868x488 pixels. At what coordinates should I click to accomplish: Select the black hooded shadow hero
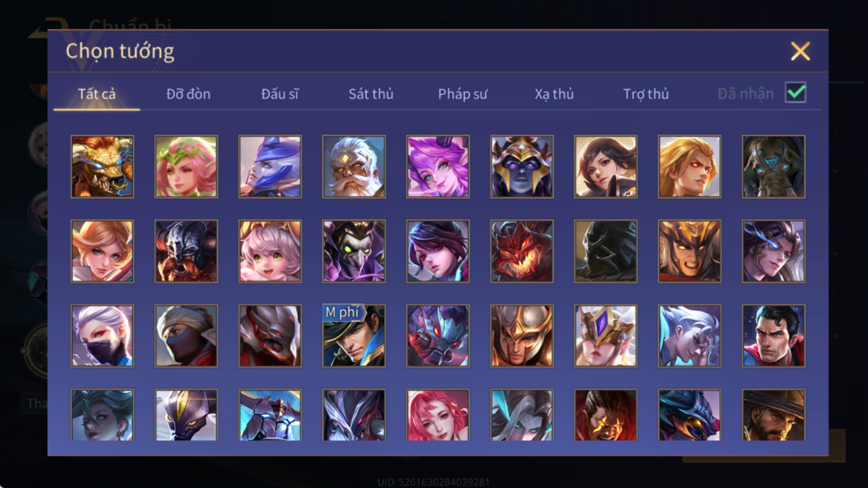point(606,251)
